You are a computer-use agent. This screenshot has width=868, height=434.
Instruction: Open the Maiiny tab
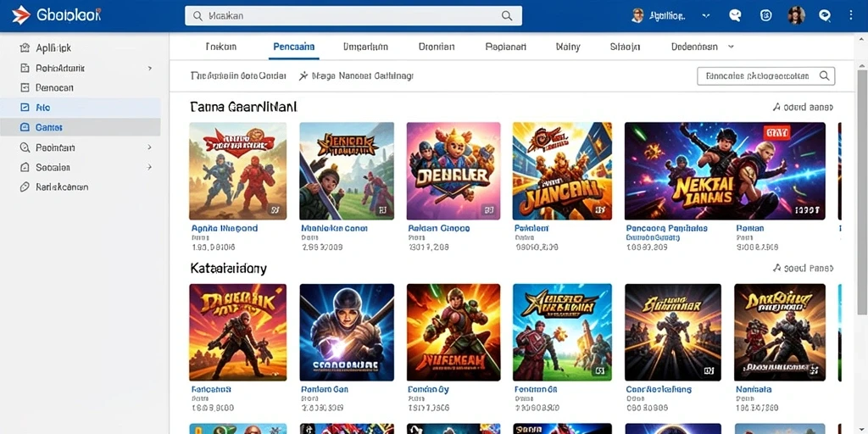click(568, 47)
